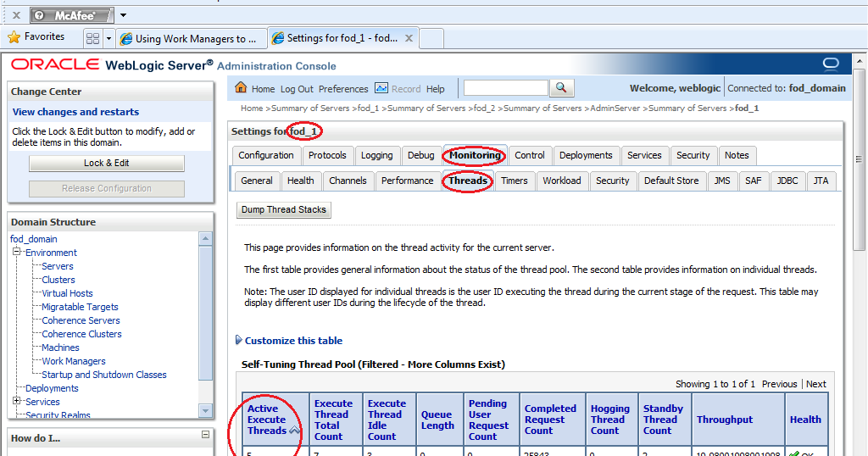The image size is (868, 456).
Task: Click the Log Out link
Action: click(297, 89)
